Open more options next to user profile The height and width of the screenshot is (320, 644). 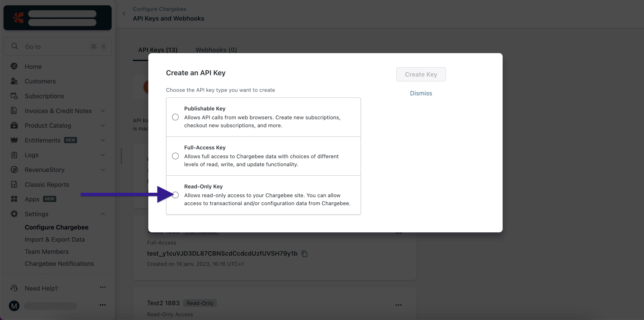tap(103, 305)
